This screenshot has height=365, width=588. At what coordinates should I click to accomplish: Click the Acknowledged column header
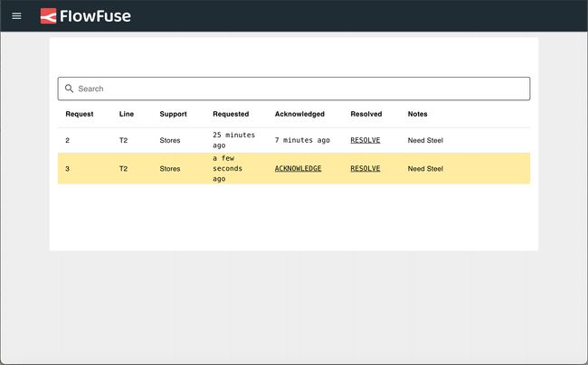pyautogui.click(x=299, y=114)
